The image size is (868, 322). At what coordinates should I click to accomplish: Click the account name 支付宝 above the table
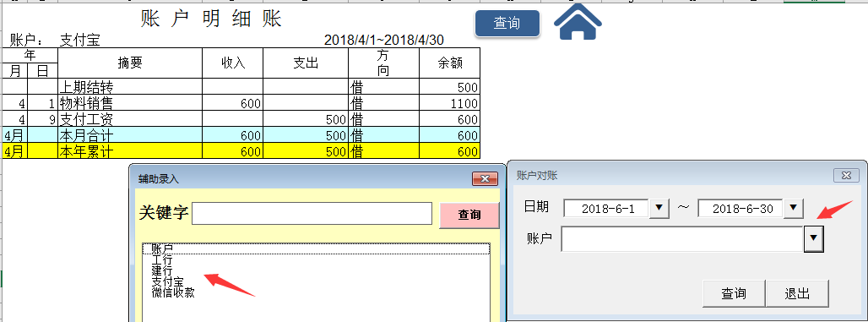[x=79, y=40]
